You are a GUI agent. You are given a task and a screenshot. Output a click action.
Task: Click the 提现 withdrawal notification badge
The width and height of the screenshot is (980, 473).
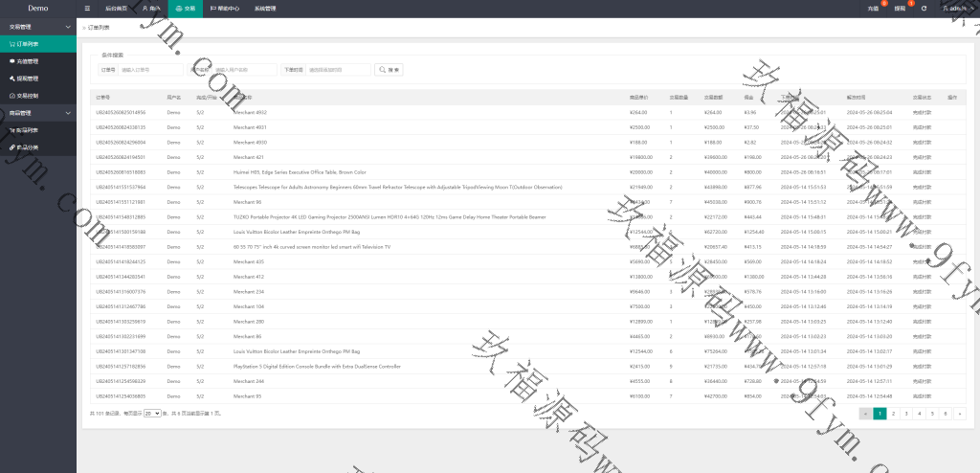(910, 4)
